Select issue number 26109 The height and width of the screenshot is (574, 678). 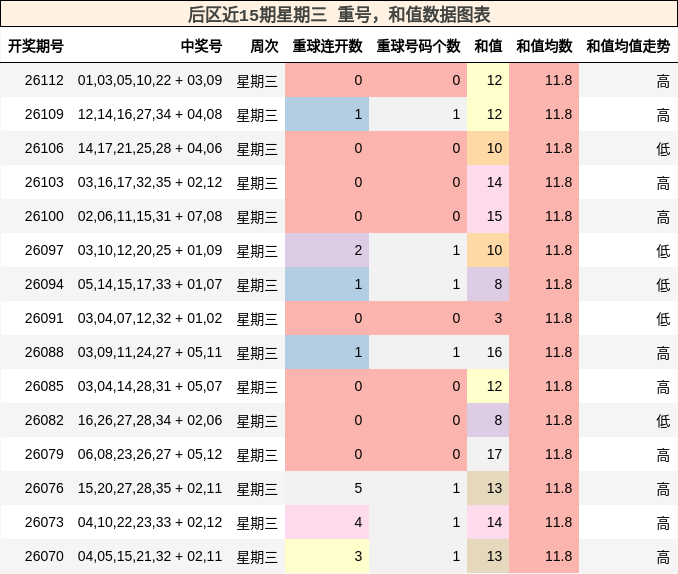(x=44, y=114)
